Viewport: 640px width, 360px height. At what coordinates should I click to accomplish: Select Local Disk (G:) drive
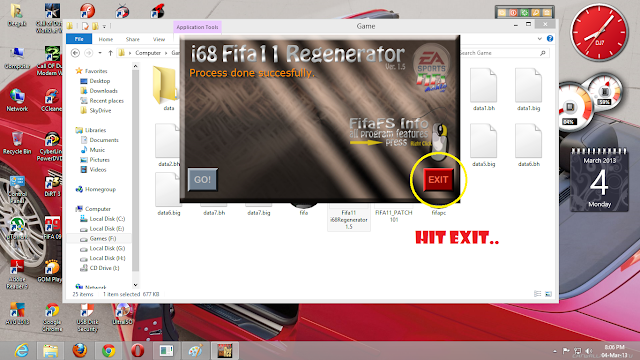(x=107, y=248)
